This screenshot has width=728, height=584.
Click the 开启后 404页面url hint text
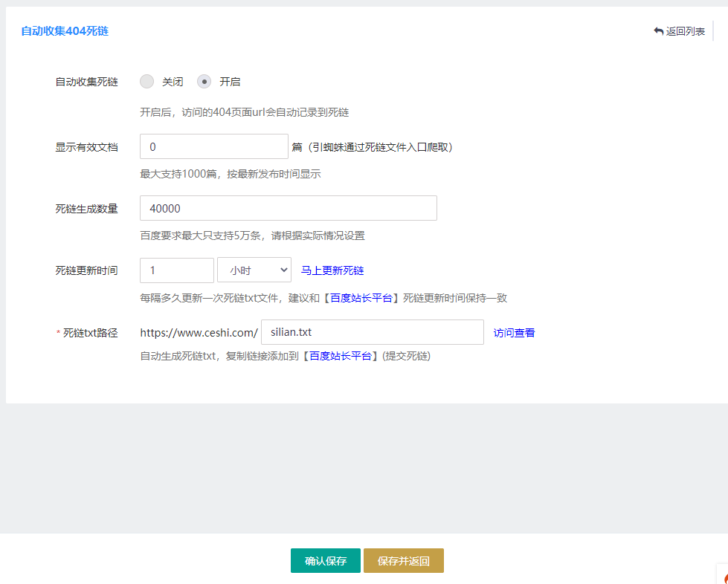[244, 112]
